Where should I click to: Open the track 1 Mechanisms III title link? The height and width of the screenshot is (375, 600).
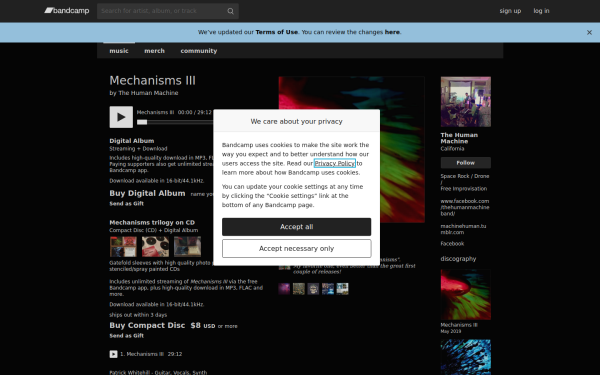point(145,354)
